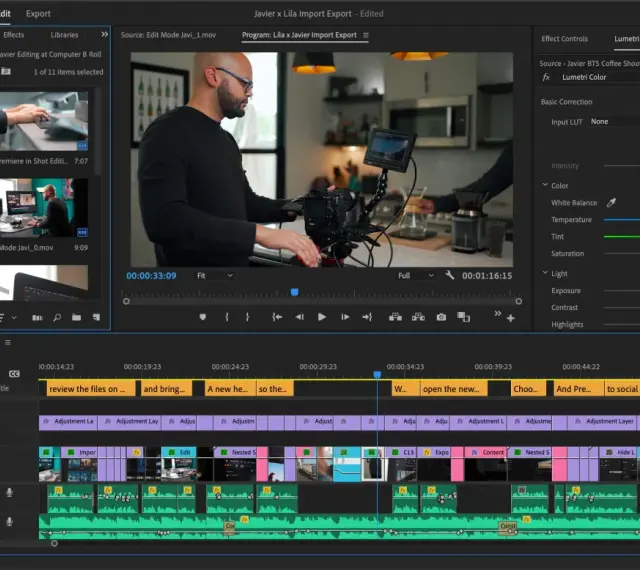Show hidden panel tabs with the double chevron
The width and height of the screenshot is (640, 570).
point(104,35)
